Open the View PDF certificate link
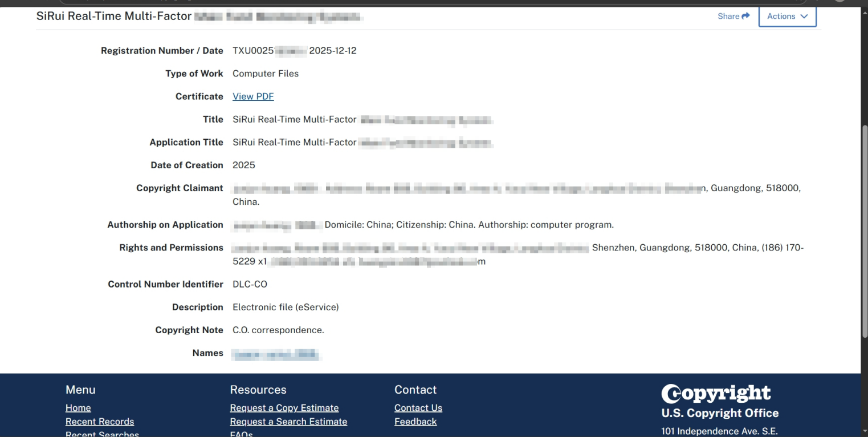This screenshot has width=868, height=437. click(253, 96)
